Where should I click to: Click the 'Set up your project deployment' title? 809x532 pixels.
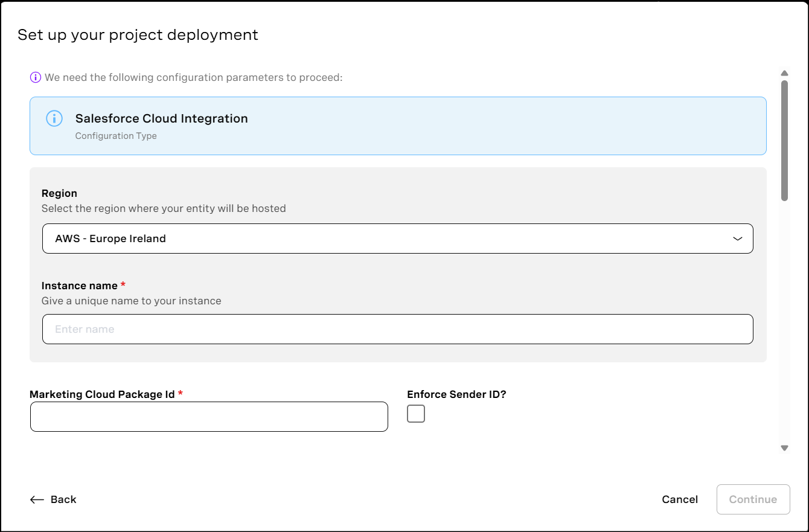pos(138,35)
